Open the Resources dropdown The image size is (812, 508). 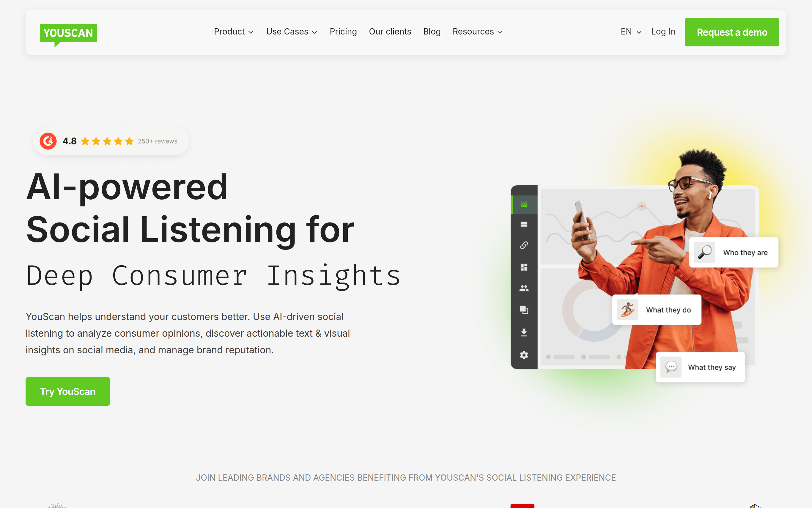477,32
